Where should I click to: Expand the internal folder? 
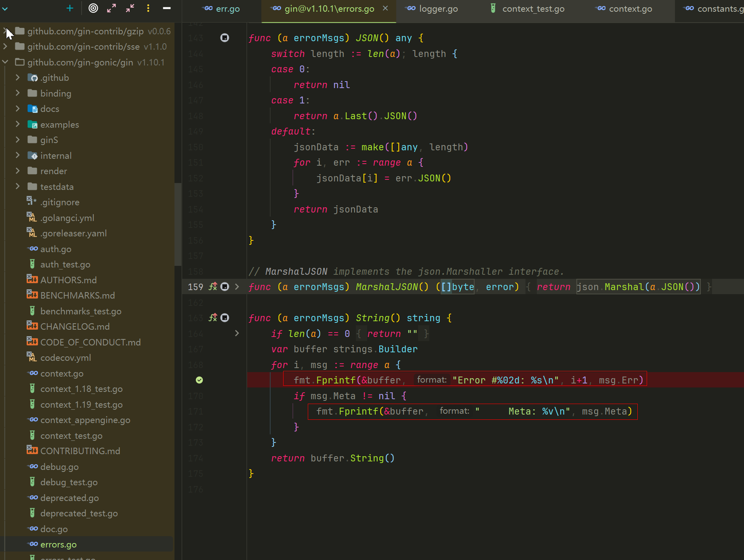tap(18, 155)
